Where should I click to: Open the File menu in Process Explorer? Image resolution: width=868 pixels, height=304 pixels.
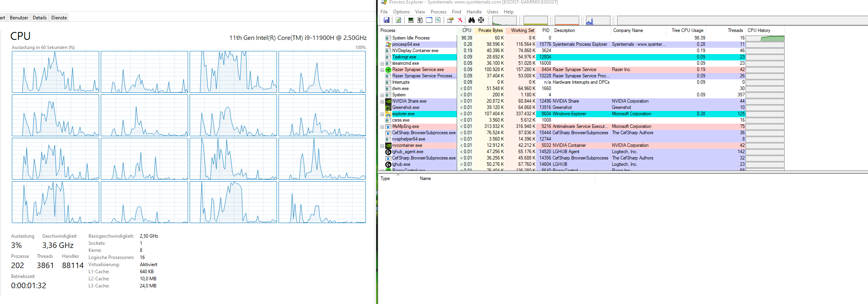[384, 12]
